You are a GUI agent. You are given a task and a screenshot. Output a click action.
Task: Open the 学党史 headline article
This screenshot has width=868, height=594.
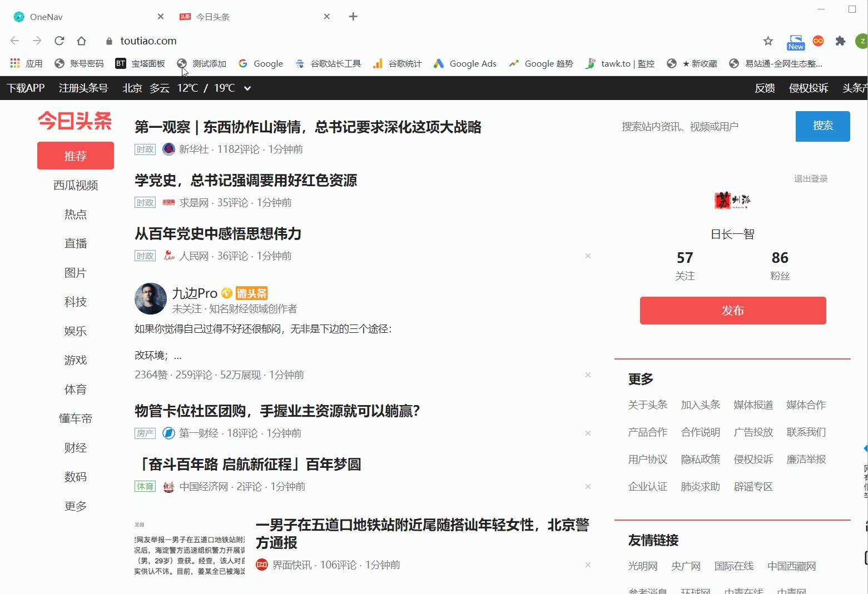(246, 181)
